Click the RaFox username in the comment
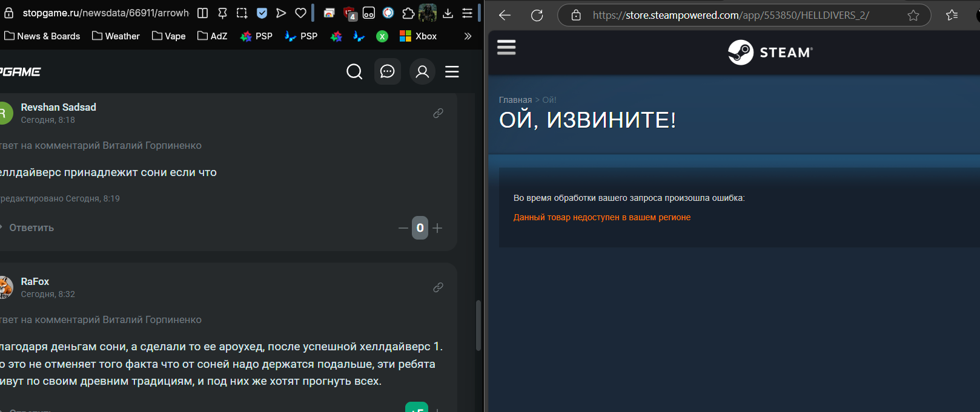This screenshot has width=980, height=412. [35, 281]
